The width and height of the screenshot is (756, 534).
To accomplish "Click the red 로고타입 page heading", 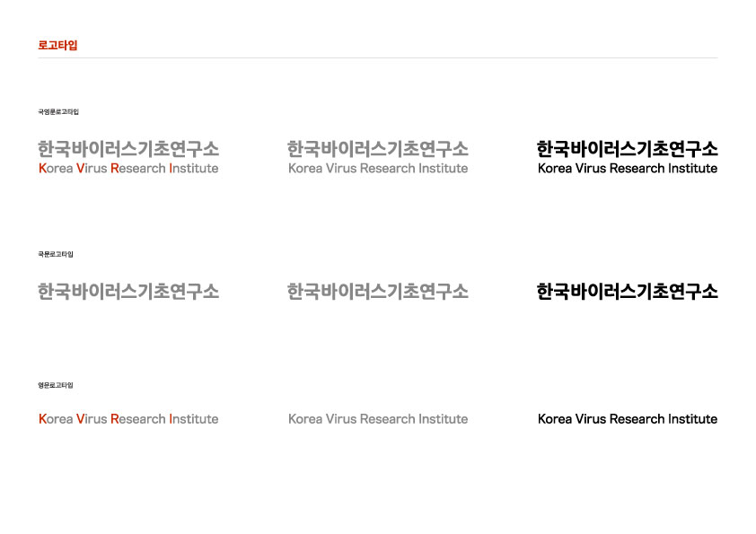I will pos(57,45).
